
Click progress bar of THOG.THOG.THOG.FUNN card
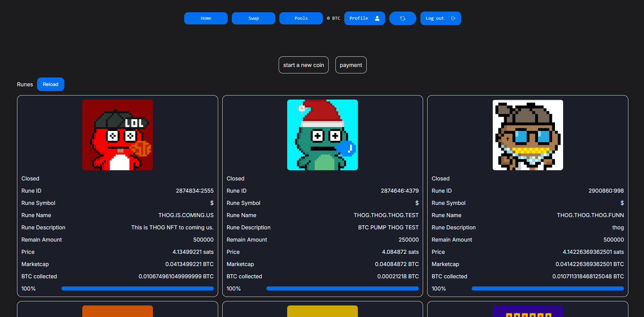(548, 288)
